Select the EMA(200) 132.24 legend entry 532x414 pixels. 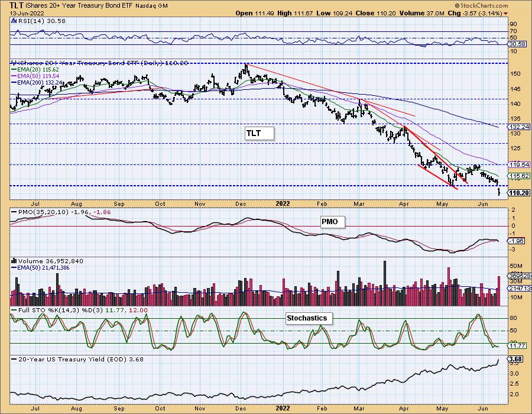click(37, 82)
